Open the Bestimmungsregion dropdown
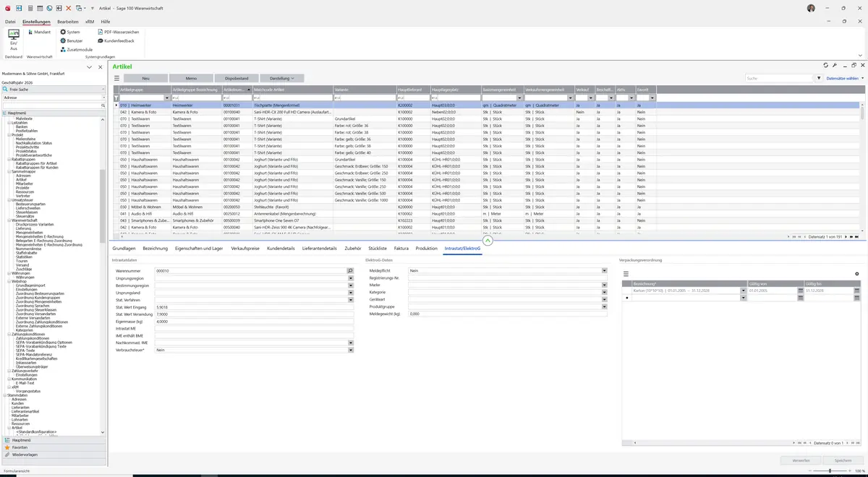868x477 pixels. [x=351, y=285]
